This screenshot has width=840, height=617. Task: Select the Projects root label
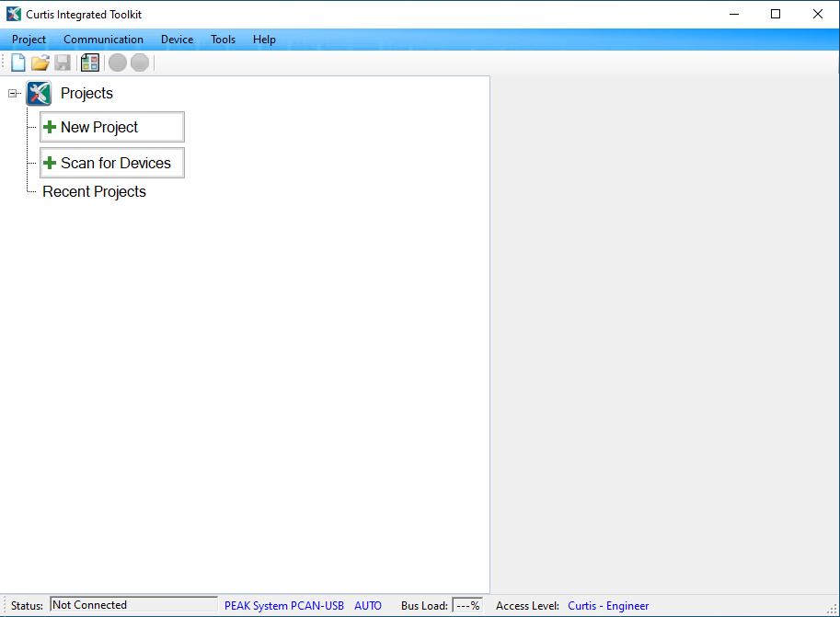pyautogui.click(x=86, y=93)
